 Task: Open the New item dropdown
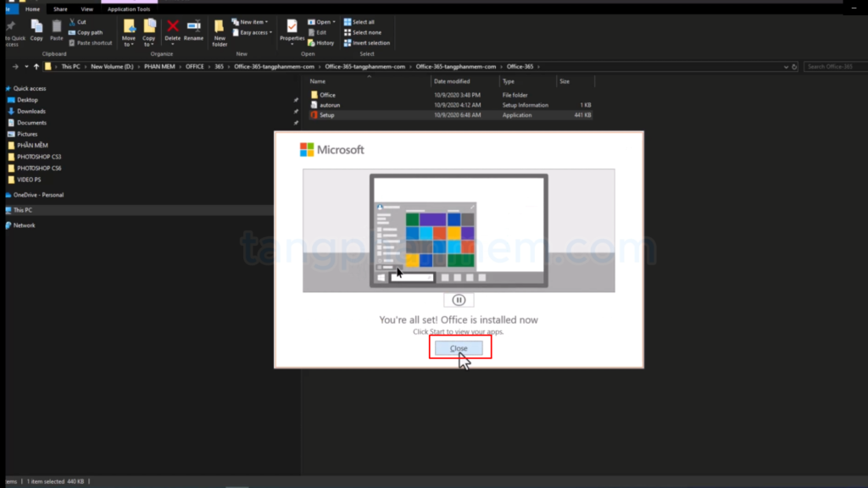pos(250,22)
